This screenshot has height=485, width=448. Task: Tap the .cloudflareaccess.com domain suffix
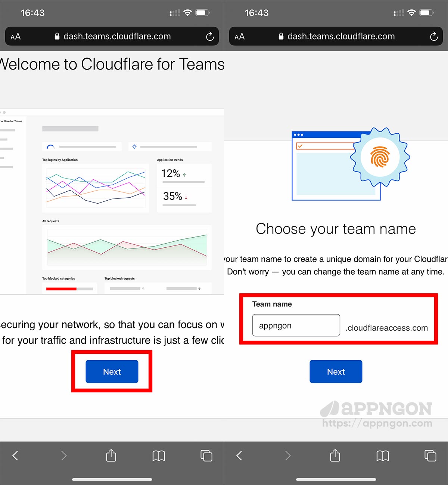(387, 328)
